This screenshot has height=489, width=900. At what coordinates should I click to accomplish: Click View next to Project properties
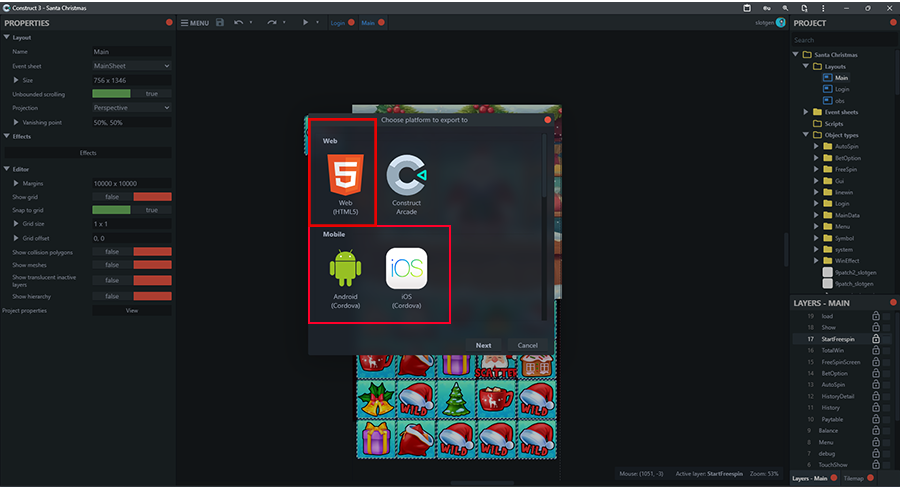[132, 311]
